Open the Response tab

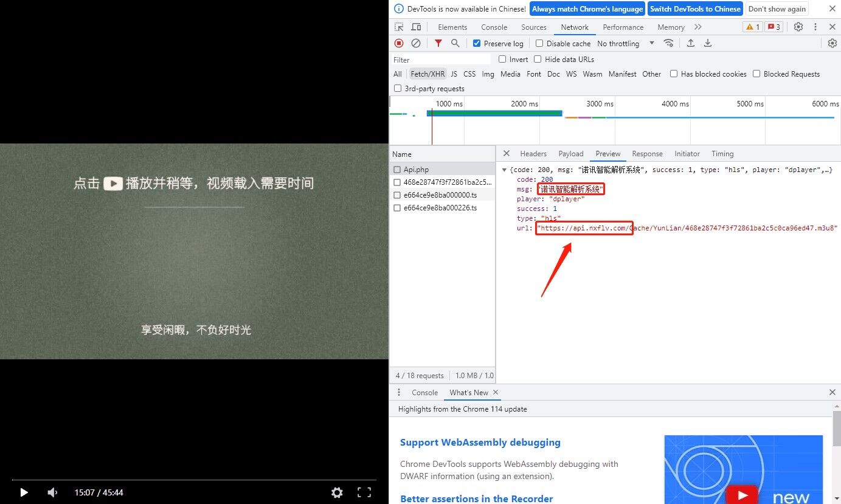coord(647,153)
